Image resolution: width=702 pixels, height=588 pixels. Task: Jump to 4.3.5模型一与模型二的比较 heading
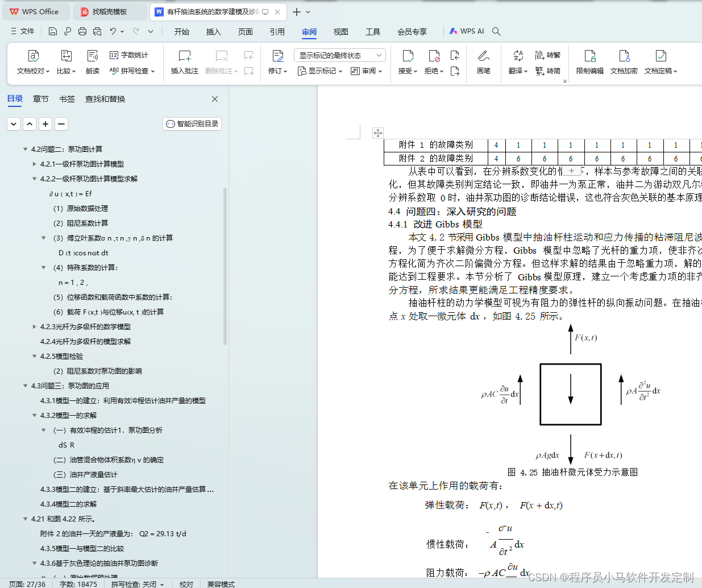(x=82, y=549)
